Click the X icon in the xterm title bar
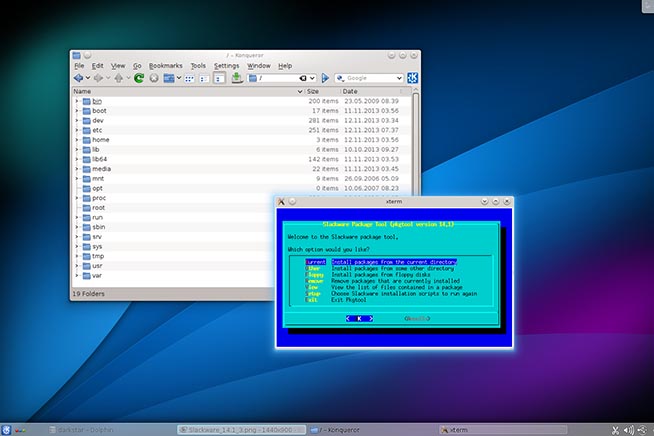 coord(282,202)
